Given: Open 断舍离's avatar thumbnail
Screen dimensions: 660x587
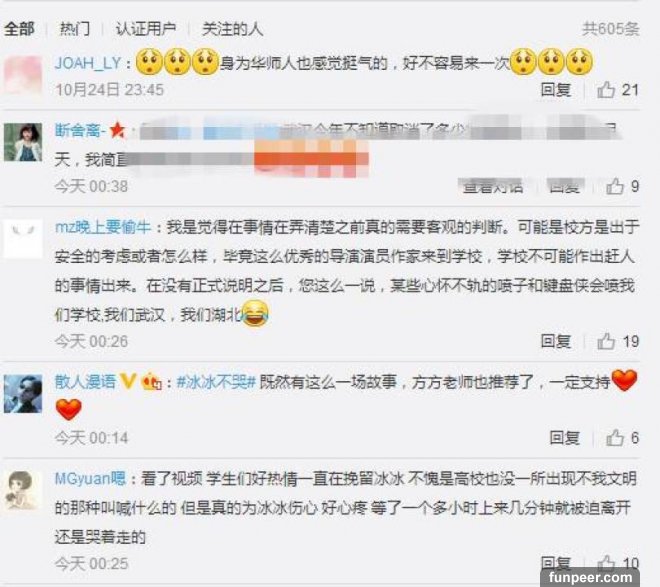Looking at the screenshot, I should [23, 142].
